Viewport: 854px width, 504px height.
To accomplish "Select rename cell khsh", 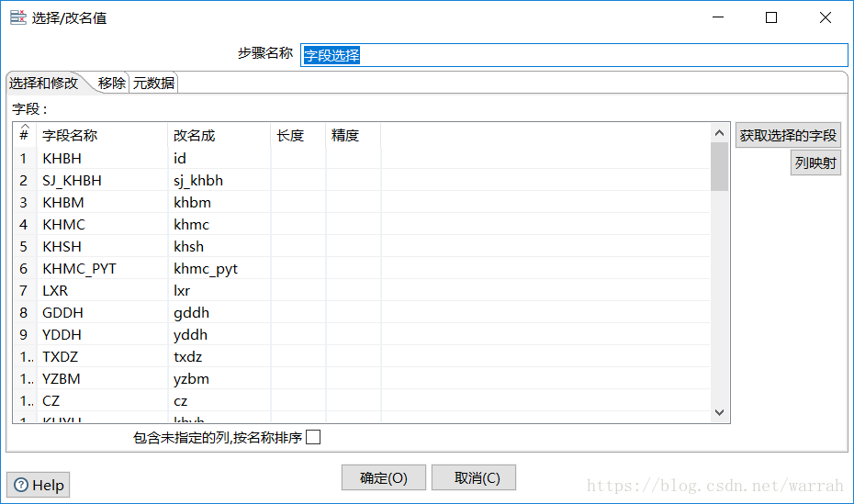I will [219, 246].
